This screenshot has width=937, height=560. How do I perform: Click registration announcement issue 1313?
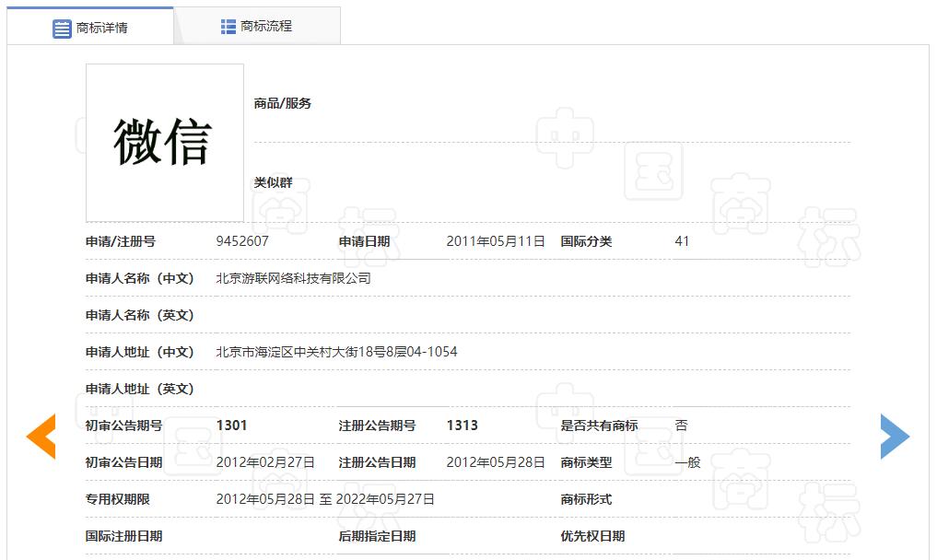(462, 426)
